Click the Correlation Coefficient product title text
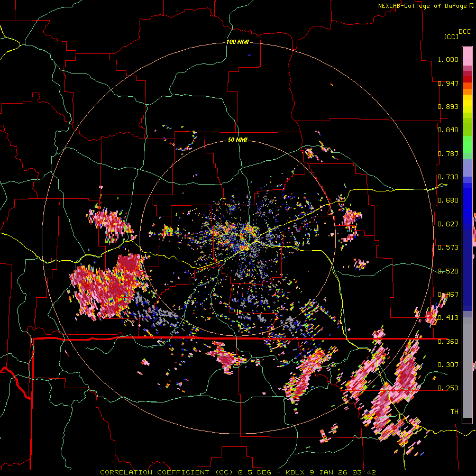Screen dimensions: 476x476 pyautogui.click(x=167, y=472)
